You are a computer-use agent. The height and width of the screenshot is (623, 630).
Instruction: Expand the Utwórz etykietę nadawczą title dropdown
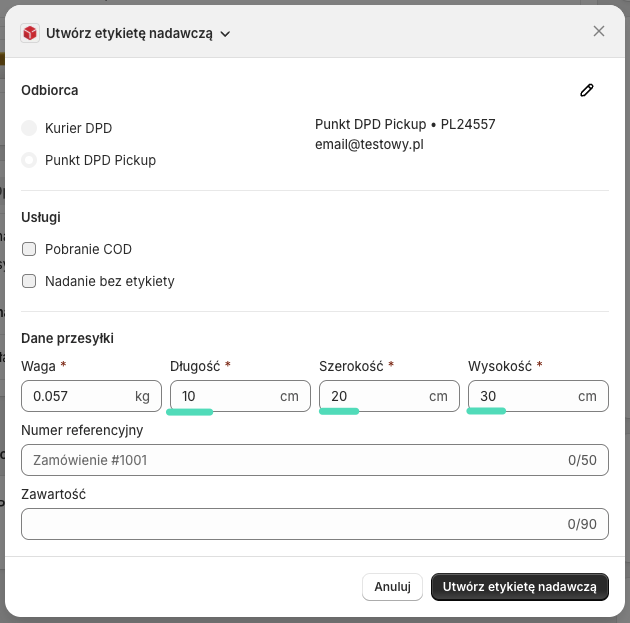(x=225, y=34)
